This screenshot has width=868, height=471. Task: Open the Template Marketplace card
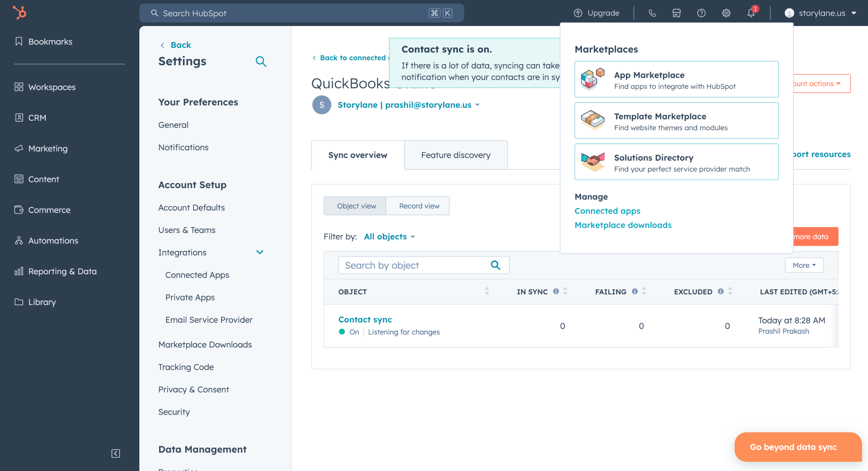(676, 120)
